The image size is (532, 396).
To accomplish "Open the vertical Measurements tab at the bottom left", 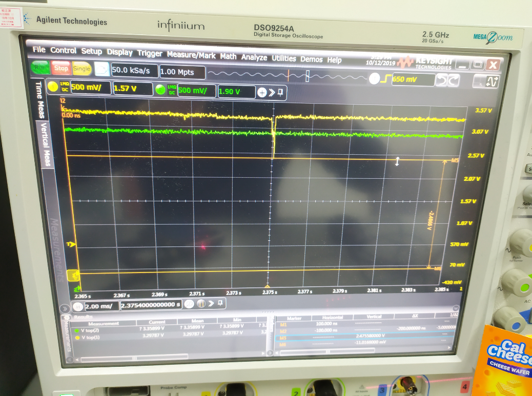I will 67,337.
